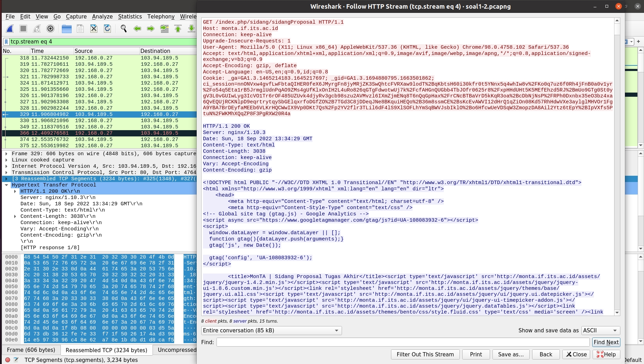644x364 pixels.
Task: Expand the Reassembled TCP Segments item
Action: click(7, 179)
